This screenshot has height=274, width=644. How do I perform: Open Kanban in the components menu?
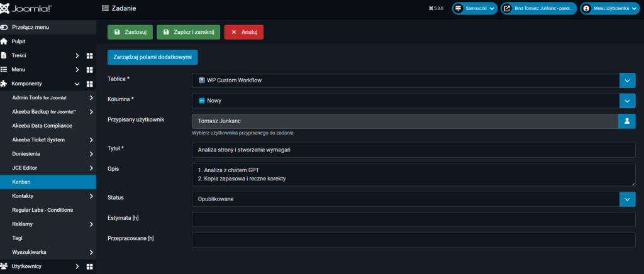(x=21, y=182)
